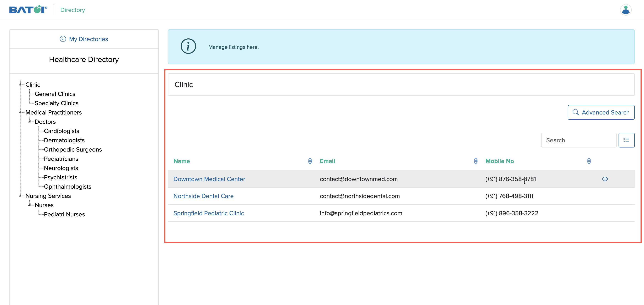Select Clinic in the directory tree
The height and width of the screenshot is (305, 644).
(33, 85)
